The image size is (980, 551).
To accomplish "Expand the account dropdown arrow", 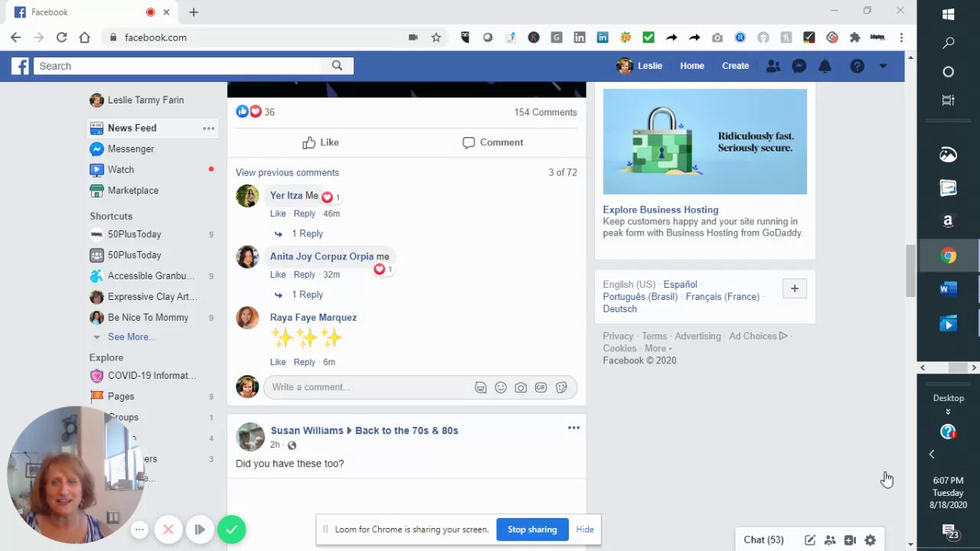I will [883, 66].
